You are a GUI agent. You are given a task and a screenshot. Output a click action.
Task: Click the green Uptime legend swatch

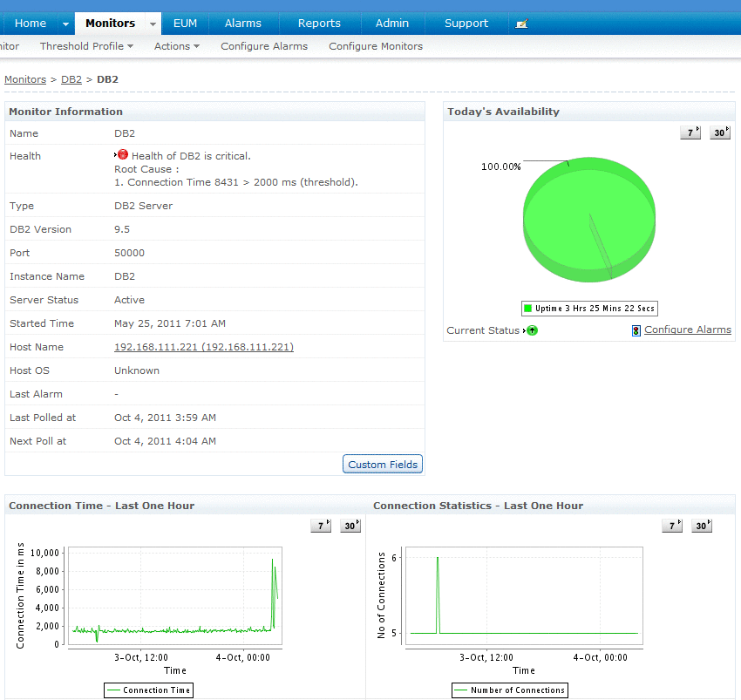point(527,309)
